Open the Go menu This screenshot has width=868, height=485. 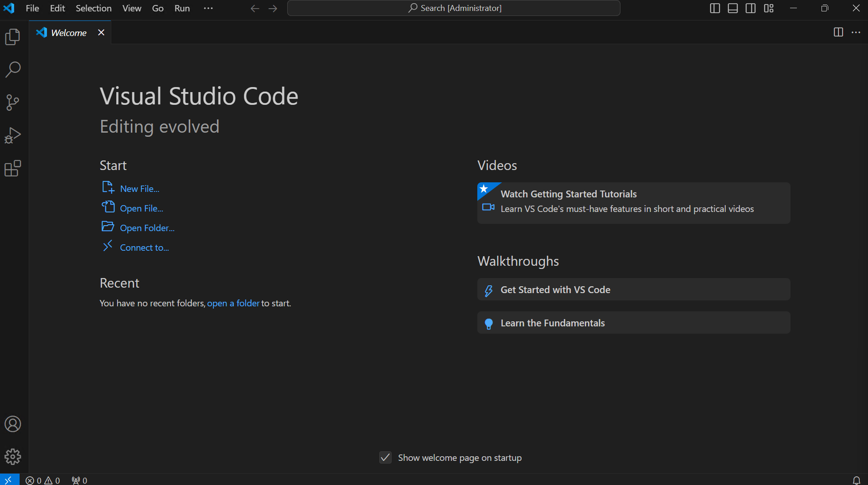tap(158, 8)
